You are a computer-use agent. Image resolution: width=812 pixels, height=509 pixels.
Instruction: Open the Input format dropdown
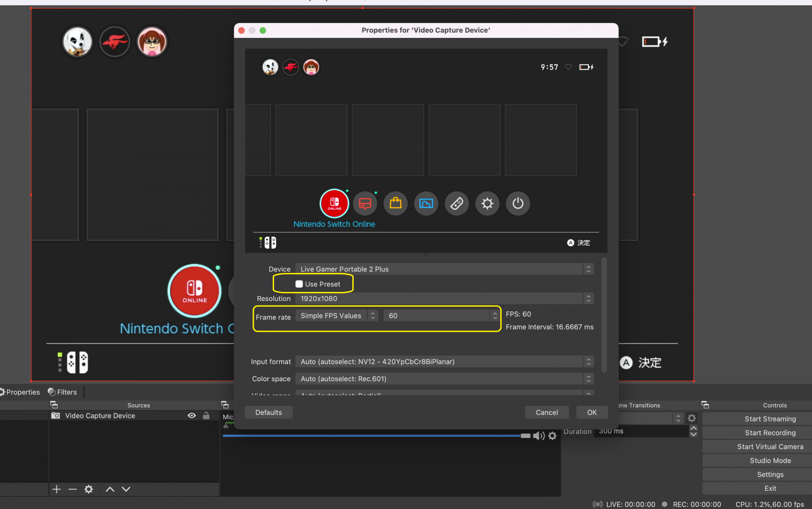[444, 362]
